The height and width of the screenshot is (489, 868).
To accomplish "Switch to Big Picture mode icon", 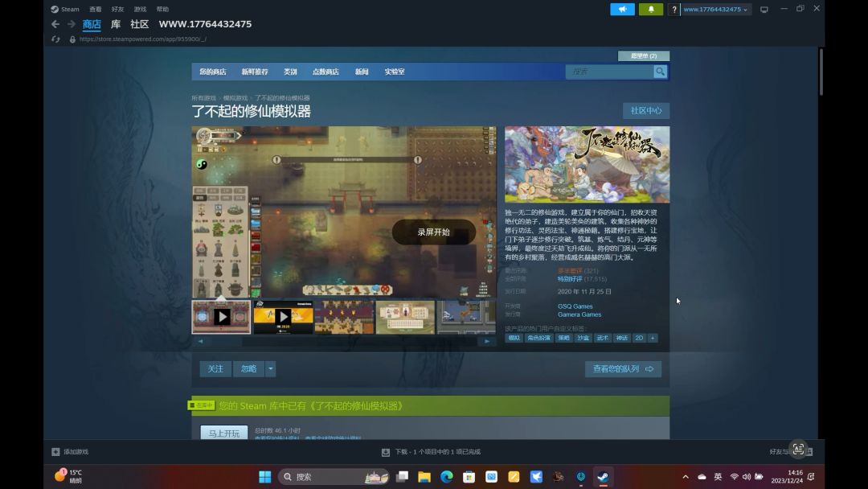I will pos(764,10).
